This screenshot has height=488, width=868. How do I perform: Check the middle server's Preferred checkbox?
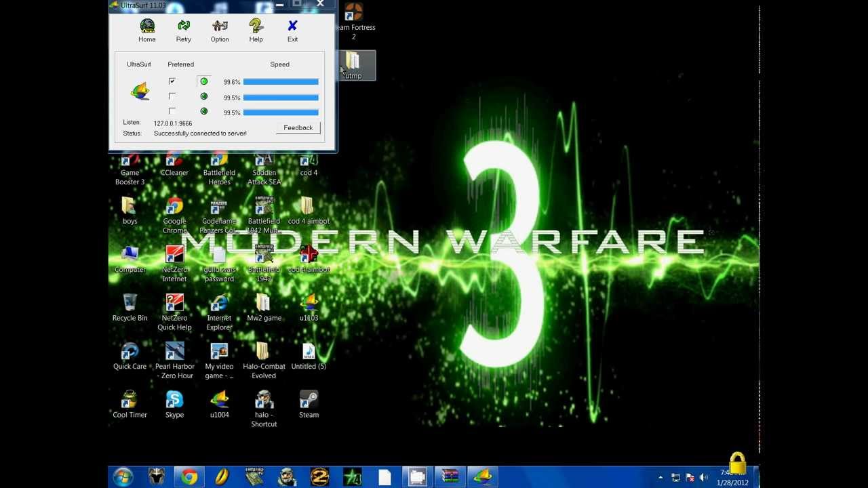click(172, 96)
